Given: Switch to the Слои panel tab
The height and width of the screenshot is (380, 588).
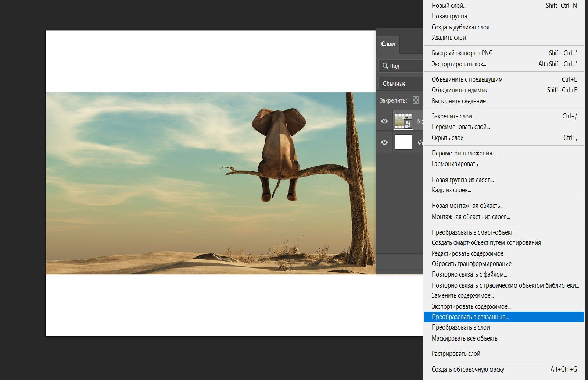Looking at the screenshot, I should pos(388,44).
